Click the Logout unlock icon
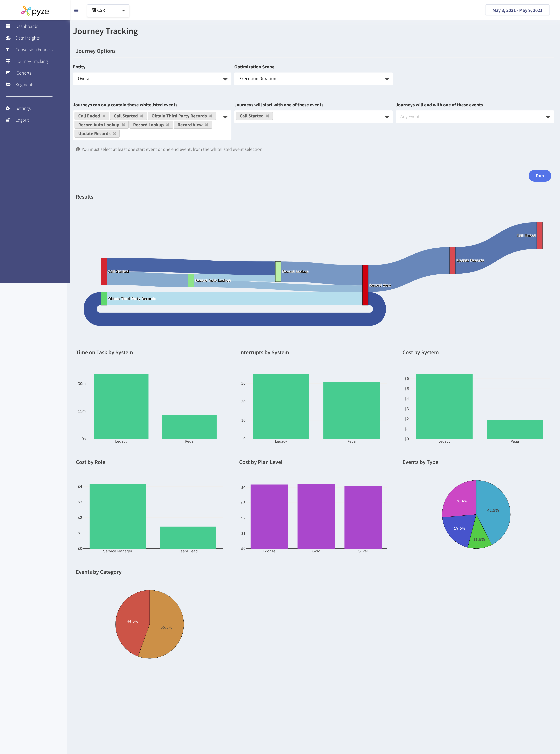This screenshot has width=560, height=754. tap(8, 120)
